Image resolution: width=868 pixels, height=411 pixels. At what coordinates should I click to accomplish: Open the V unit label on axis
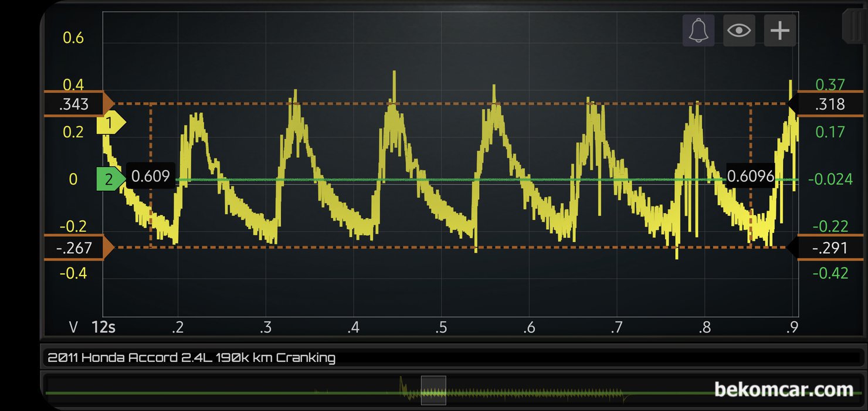click(74, 327)
